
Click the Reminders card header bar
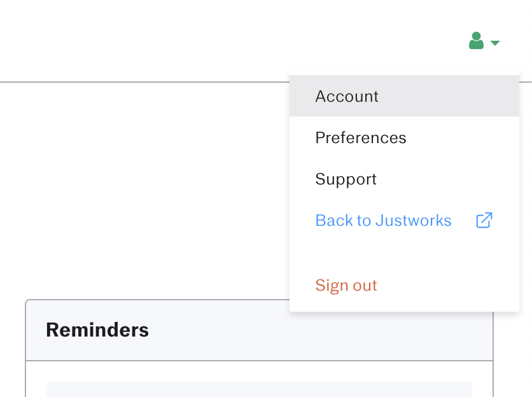(259, 330)
